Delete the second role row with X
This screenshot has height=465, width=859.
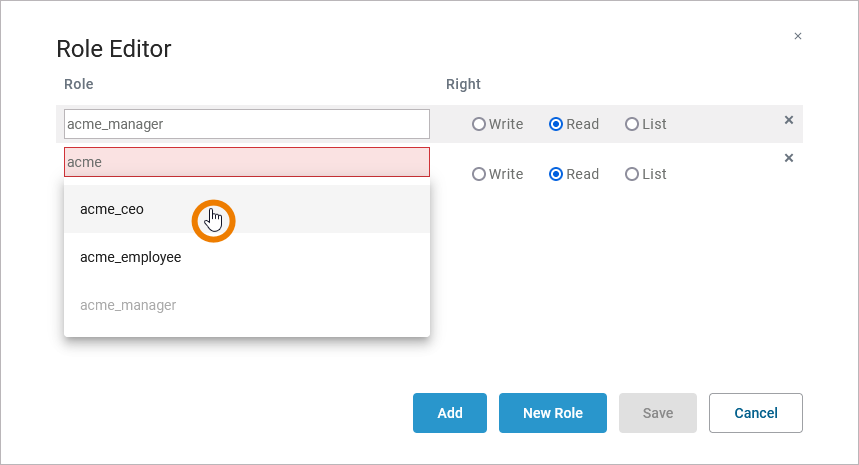point(788,158)
